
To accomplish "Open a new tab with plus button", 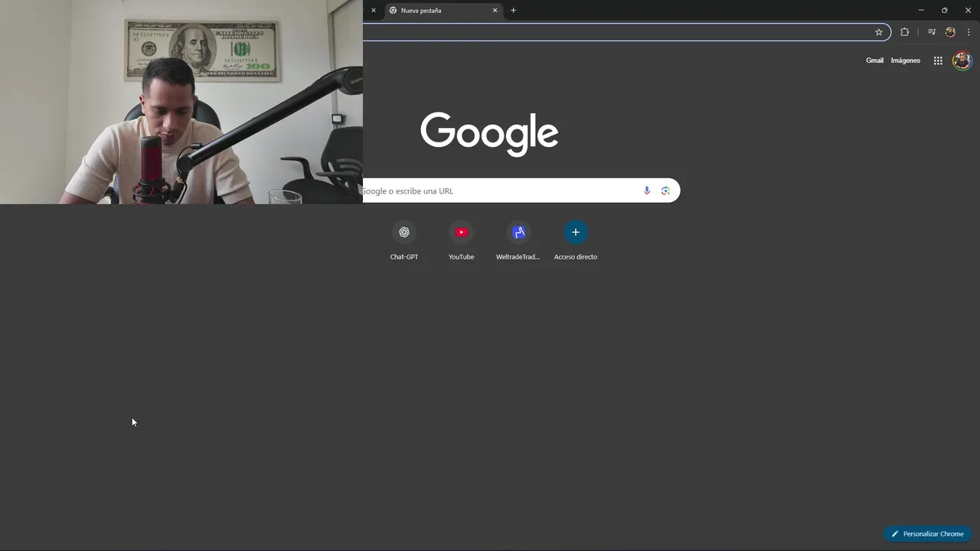I will [514, 11].
